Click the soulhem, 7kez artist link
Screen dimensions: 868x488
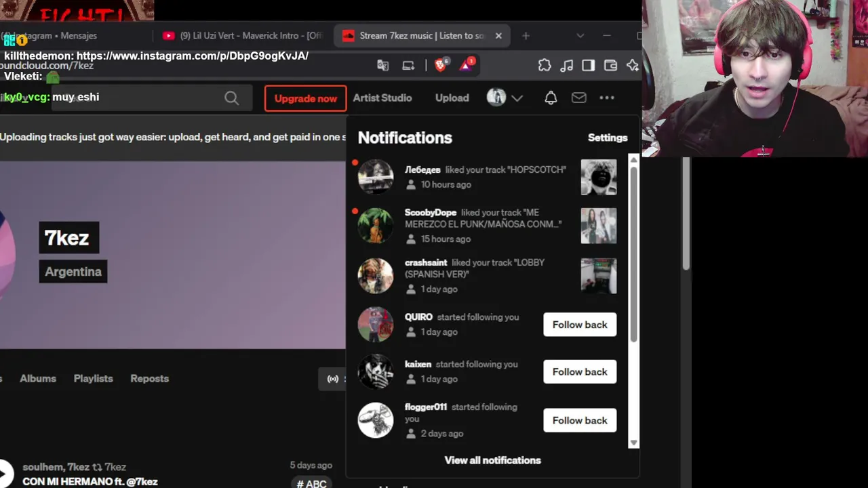pos(56,467)
